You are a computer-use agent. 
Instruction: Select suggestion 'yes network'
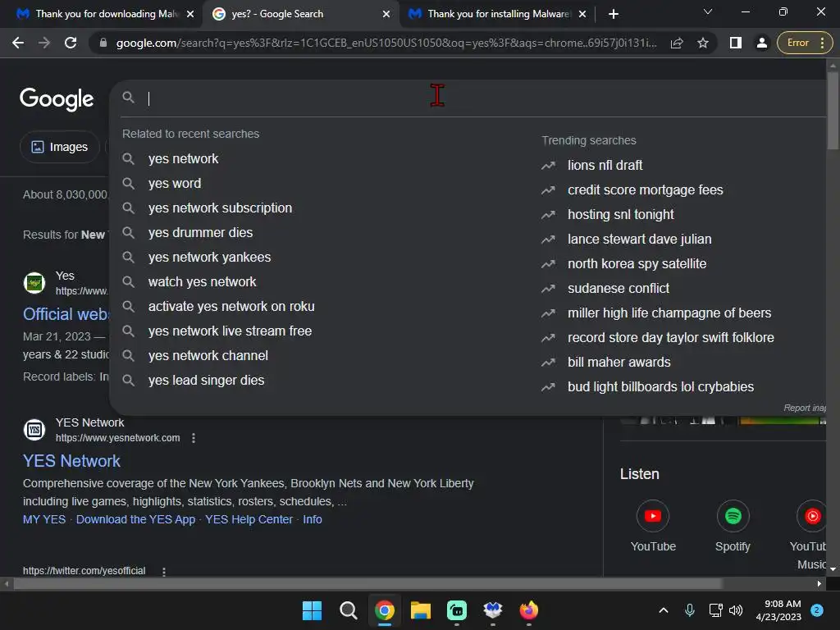click(x=183, y=158)
